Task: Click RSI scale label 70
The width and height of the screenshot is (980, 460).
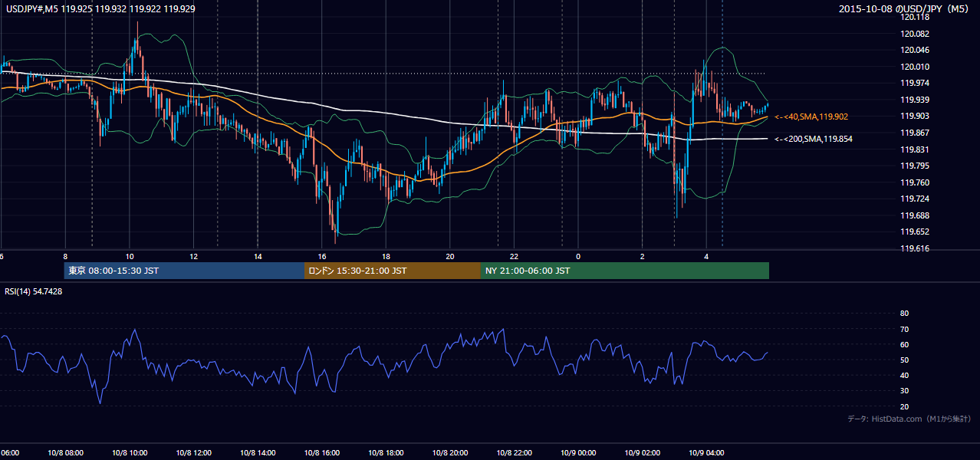Action: click(904, 329)
